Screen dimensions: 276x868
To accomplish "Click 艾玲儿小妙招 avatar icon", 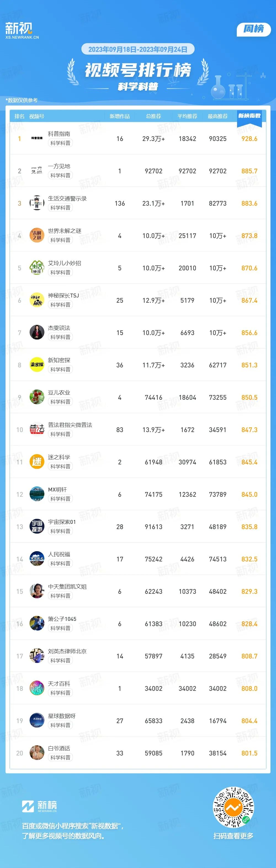I will 37,268.
